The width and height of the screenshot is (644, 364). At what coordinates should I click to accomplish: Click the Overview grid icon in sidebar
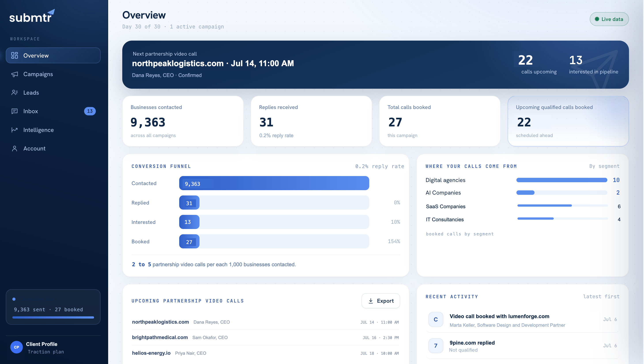point(15,56)
